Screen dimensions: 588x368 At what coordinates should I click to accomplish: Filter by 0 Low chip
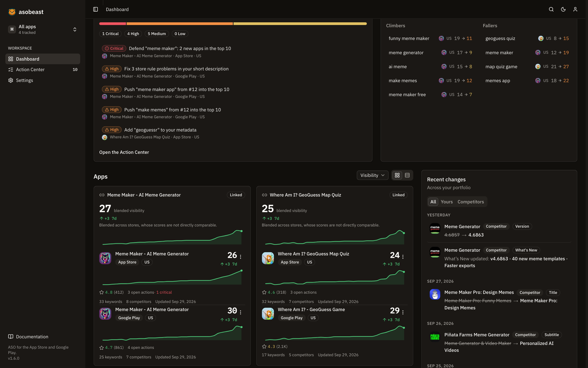180,34
